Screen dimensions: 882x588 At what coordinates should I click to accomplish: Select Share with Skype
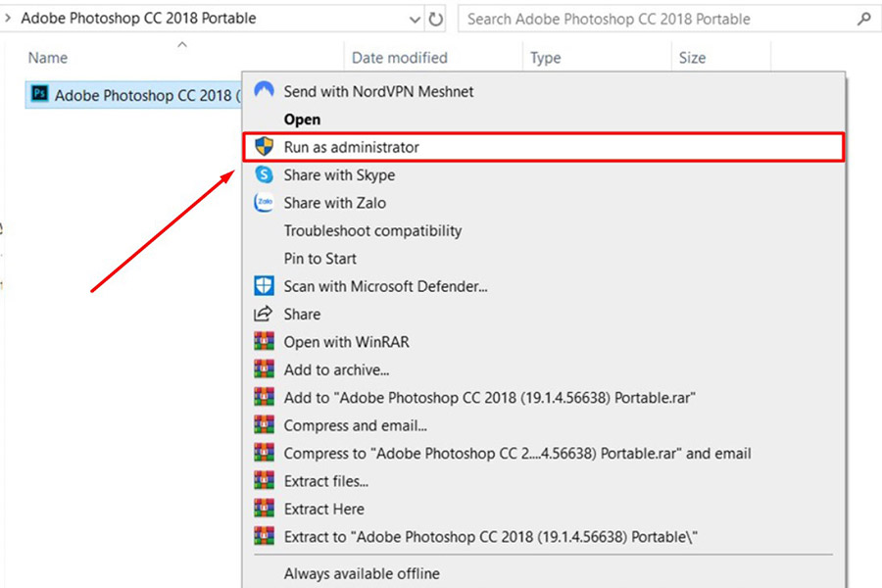tap(543, 175)
